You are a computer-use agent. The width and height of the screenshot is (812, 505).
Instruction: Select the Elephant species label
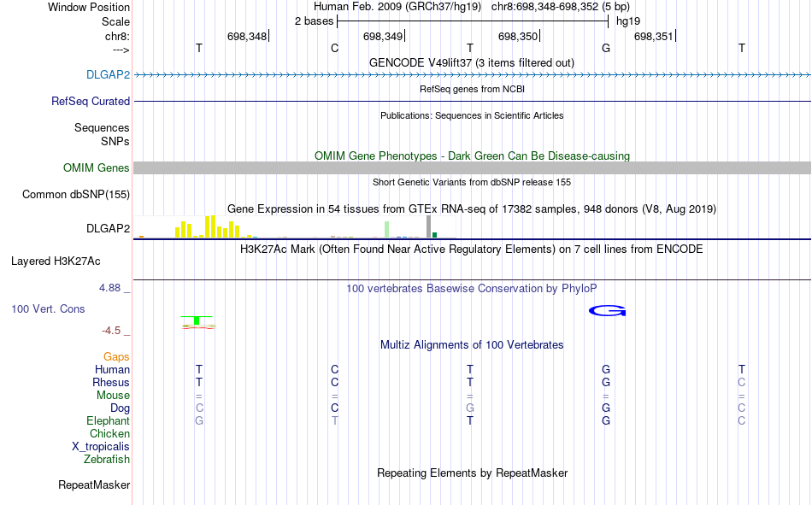tap(108, 420)
